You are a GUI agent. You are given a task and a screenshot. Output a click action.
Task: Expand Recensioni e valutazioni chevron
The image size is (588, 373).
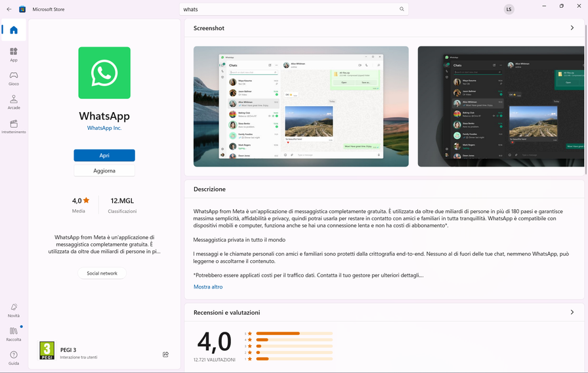click(572, 313)
